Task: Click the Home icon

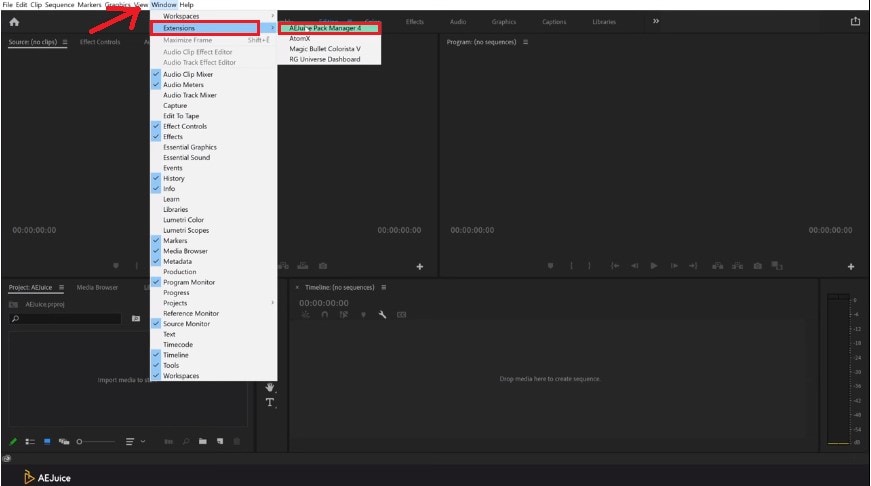Action: click(14, 22)
